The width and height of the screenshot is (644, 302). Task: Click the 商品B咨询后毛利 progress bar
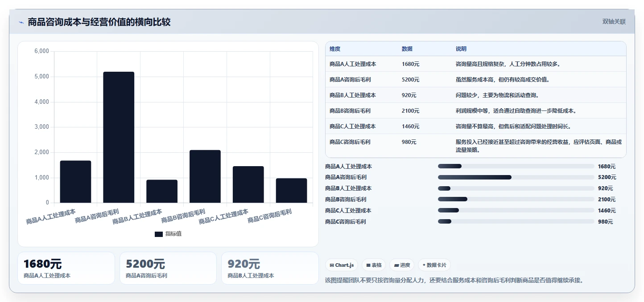pos(516,199)
